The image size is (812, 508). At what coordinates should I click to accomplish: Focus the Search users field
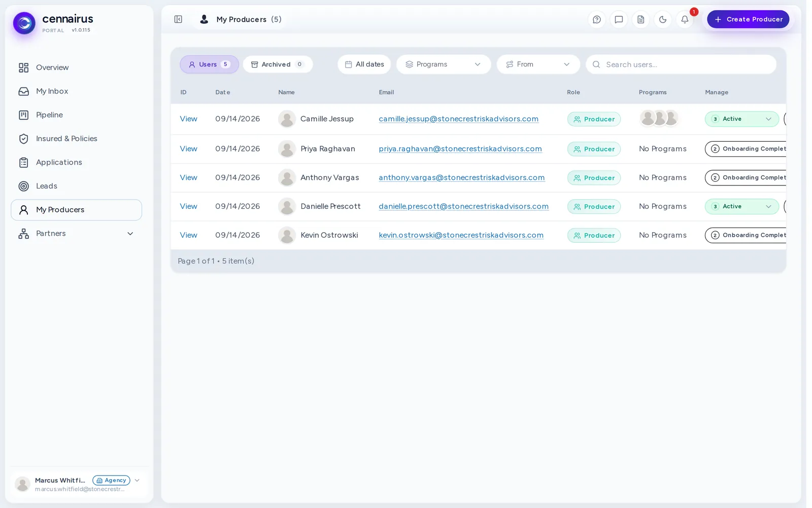681,65
